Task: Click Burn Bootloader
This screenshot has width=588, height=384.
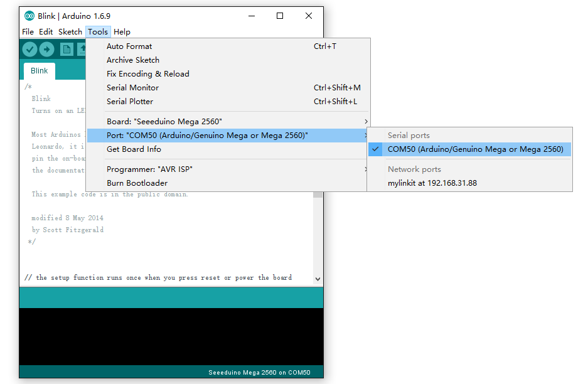Action: pos(137,183)
